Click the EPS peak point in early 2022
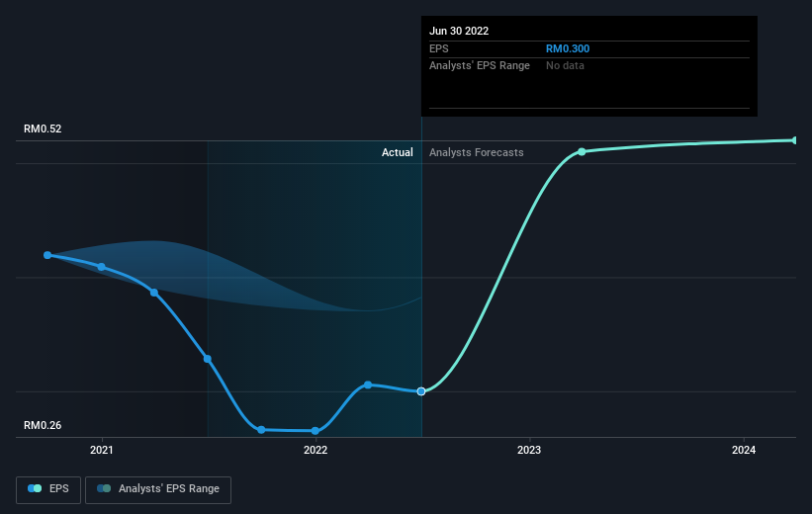Viewport: 812px width, 514px height. point(368,385)
